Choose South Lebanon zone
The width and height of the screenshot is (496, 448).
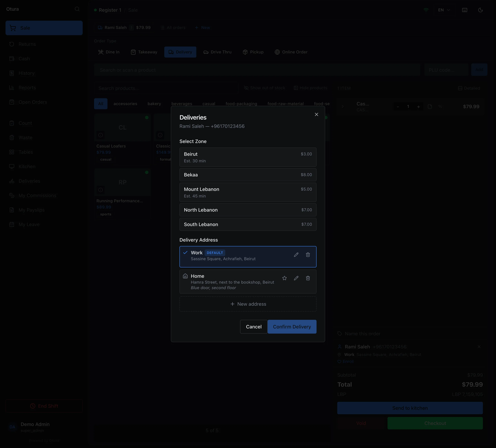coord(248,225)
